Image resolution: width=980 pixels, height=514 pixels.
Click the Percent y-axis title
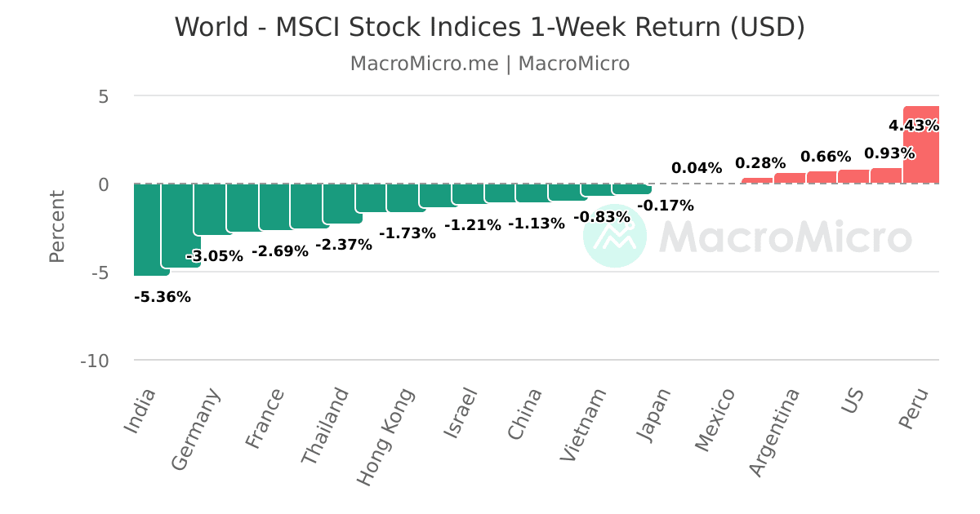(x=56, y=227)
